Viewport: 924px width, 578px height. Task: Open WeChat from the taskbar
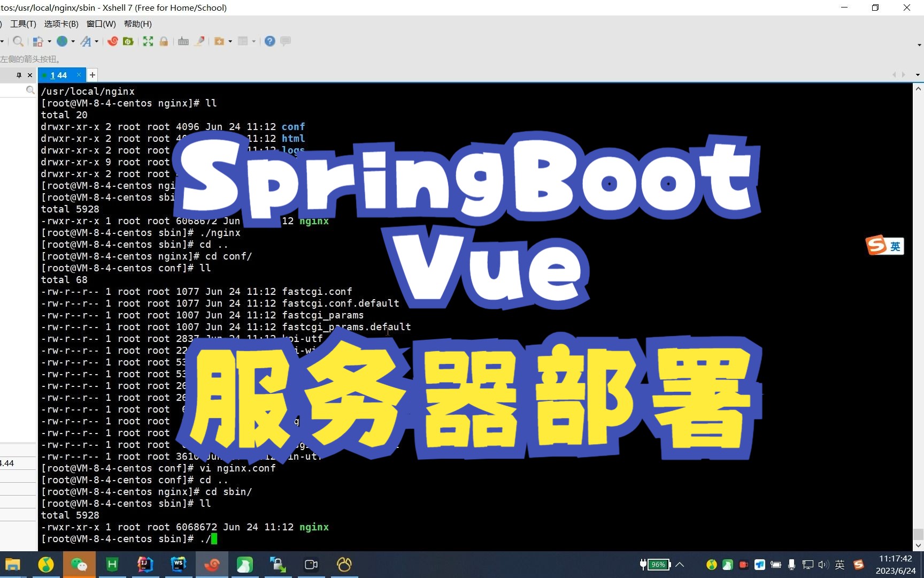coord(79,565)
